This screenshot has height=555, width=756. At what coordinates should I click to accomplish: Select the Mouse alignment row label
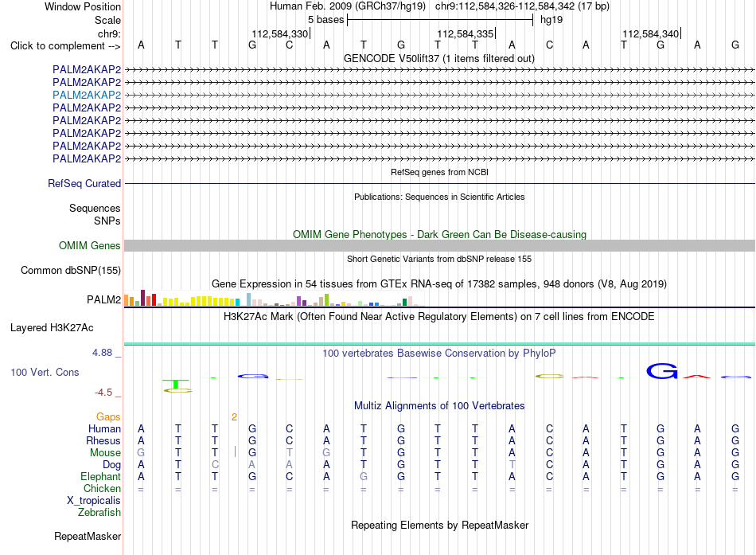tap(105, 453)
